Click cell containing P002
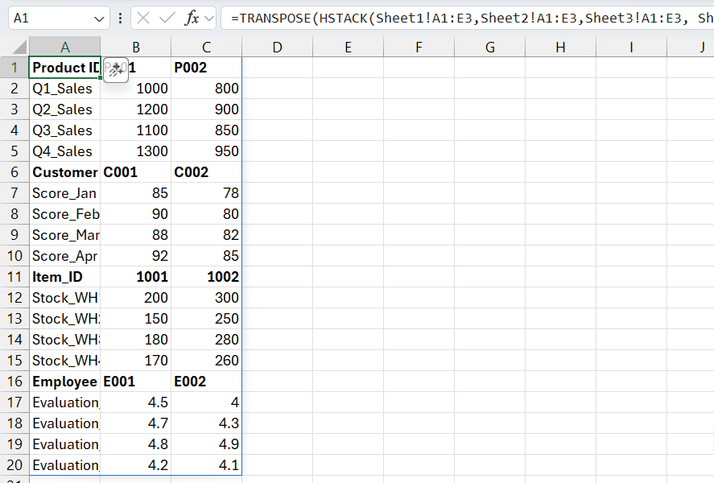714x483 pixels. pyautogui.click(x=206, y=67)
